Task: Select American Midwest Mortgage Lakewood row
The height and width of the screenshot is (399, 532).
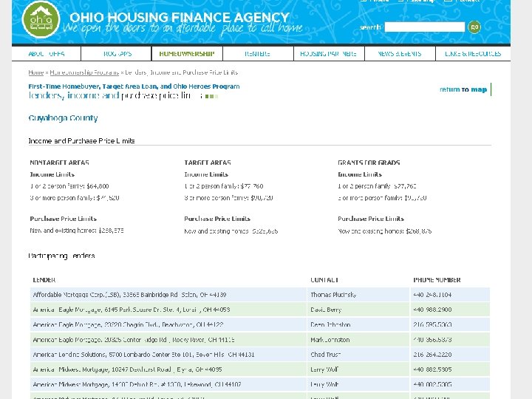Action: (x=260, y=384)
